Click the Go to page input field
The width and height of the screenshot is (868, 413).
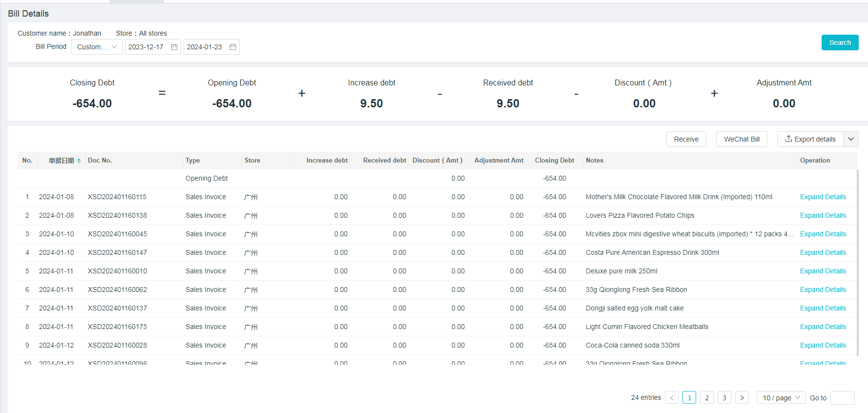(x=842, y=398)
